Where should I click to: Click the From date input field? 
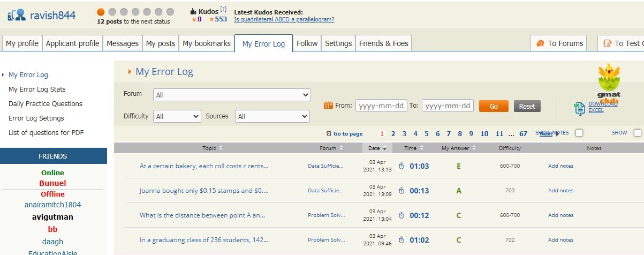point(381,106)
